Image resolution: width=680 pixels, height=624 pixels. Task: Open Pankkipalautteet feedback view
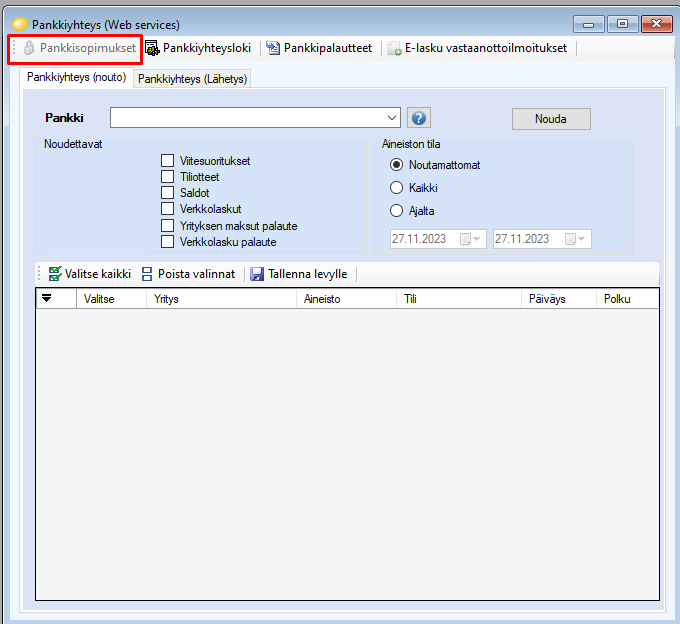tap(320, 48)
